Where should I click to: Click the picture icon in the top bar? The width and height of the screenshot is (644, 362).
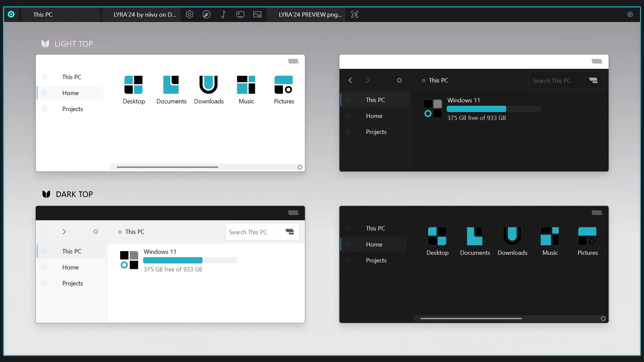pyautogui.click(x=257, y=14)
